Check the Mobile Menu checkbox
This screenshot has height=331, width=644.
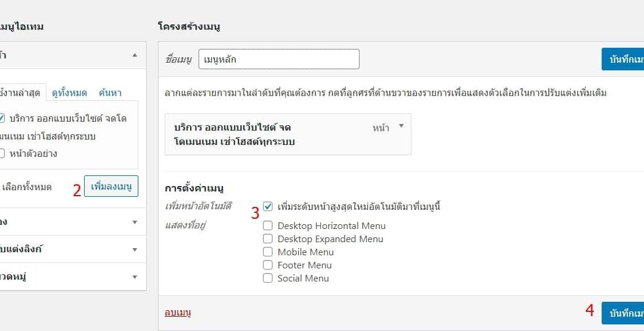pos(268,252)
